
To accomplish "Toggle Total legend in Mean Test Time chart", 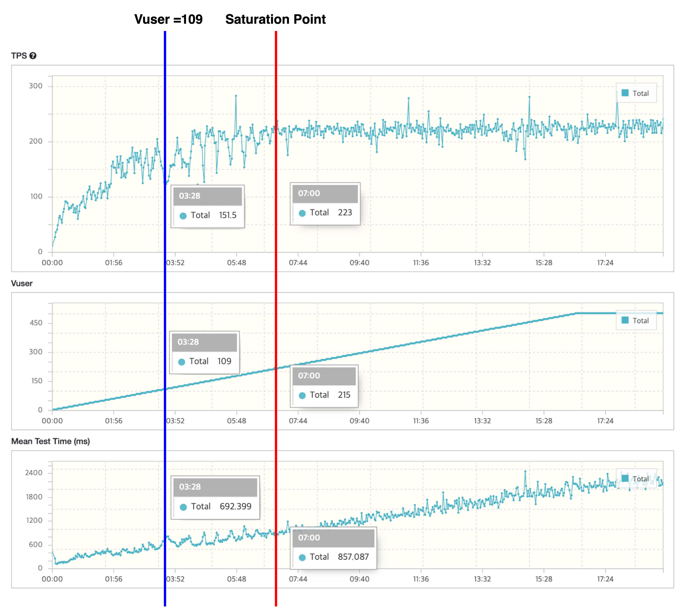I will point(625,478).
